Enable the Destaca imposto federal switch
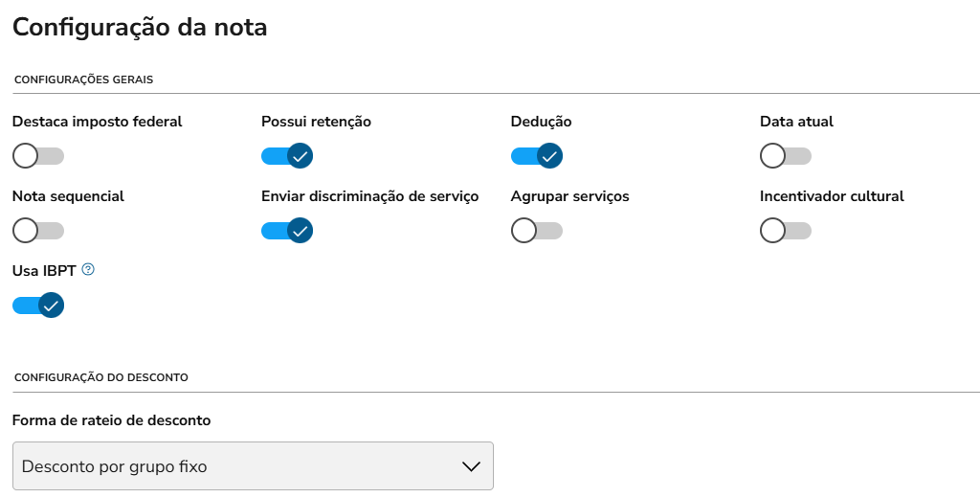Image resolution: width=980 pixels, height=498 pixels. click(x=38, y=155)
